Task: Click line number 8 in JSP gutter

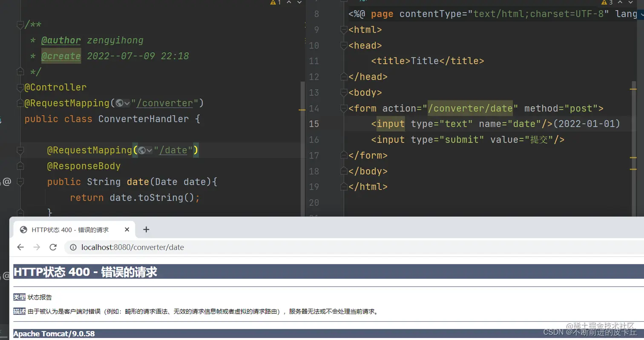Action: point(316,14)
